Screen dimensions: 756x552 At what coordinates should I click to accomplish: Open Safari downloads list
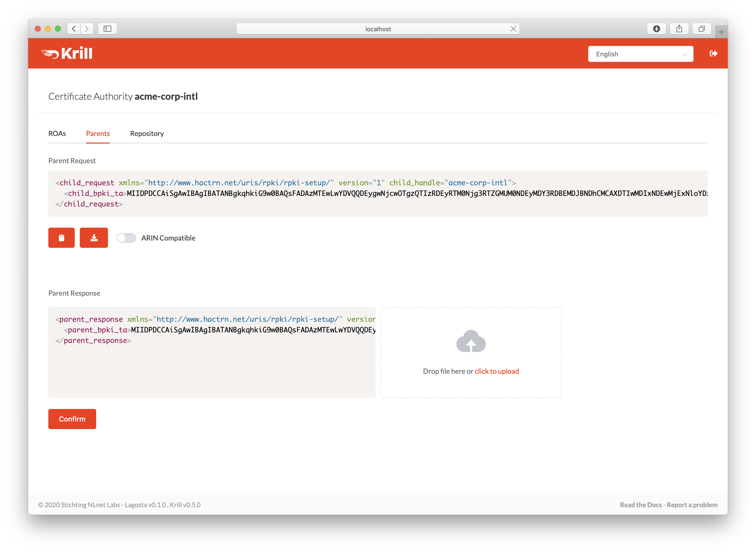click(656, 29)
